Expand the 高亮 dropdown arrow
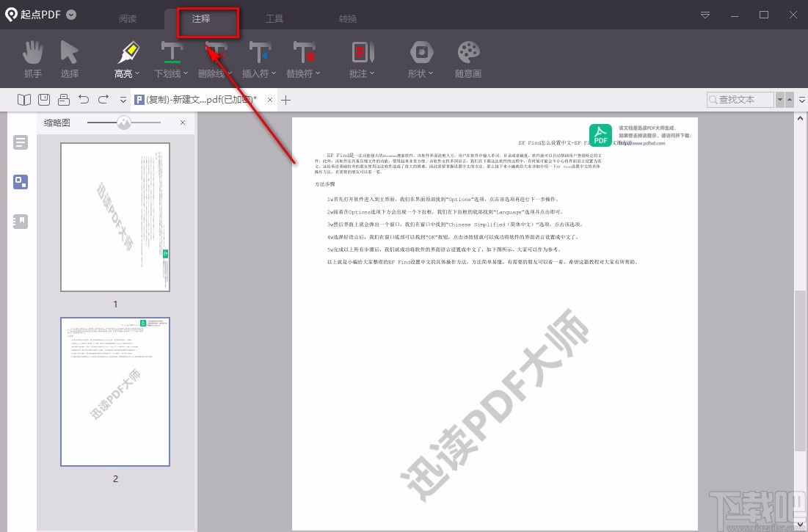 [137, 73]
